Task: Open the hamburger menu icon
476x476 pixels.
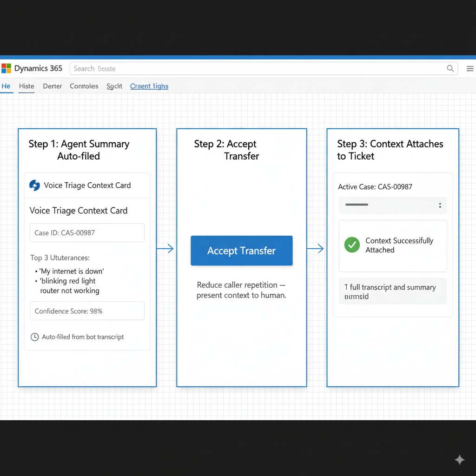Action: tap(470, 69)
